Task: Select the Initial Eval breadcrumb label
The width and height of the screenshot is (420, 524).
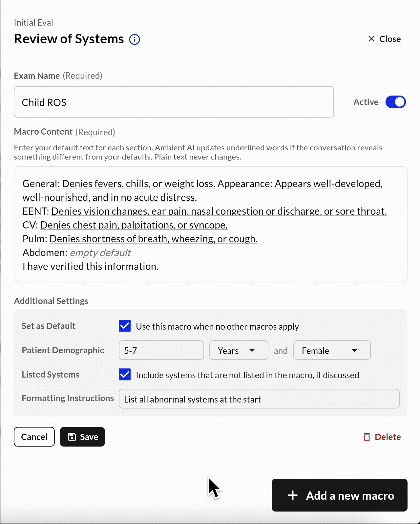Action: pos(33,22)
